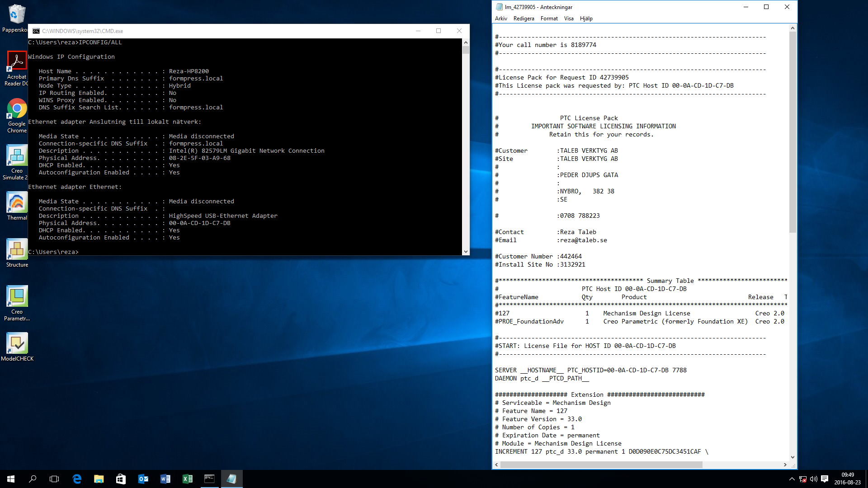Open Excel from taskbar
868x488 pixels.
pyautogui.click(x=187, y=479)
